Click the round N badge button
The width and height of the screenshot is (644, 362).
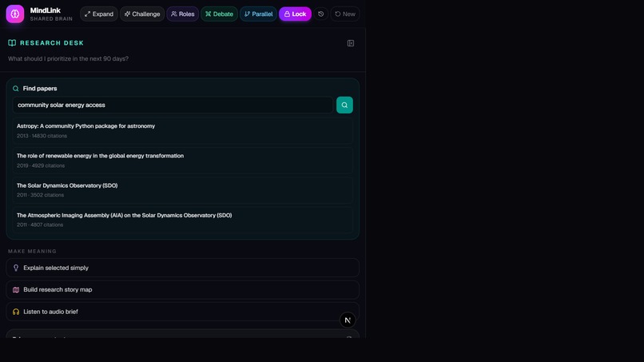pyautogui.click(x=348, y=320)
